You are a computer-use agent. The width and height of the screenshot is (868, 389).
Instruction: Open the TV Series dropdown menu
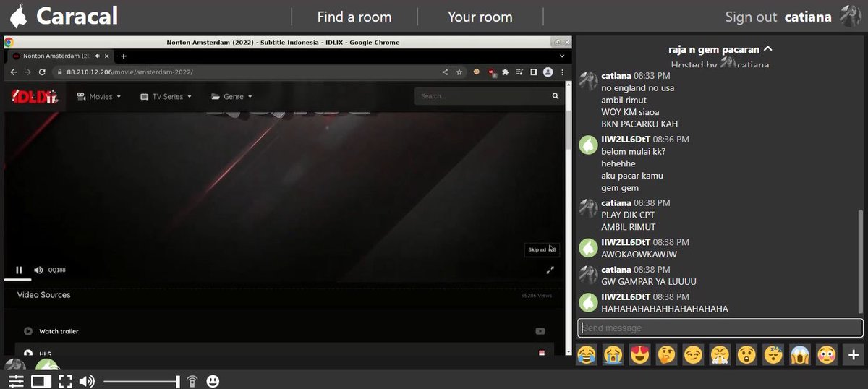pos(166,96)
